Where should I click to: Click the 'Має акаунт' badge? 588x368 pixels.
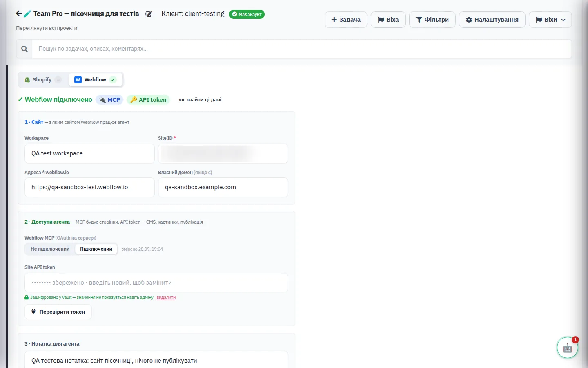pyautogui.click(x=247, y=14)
